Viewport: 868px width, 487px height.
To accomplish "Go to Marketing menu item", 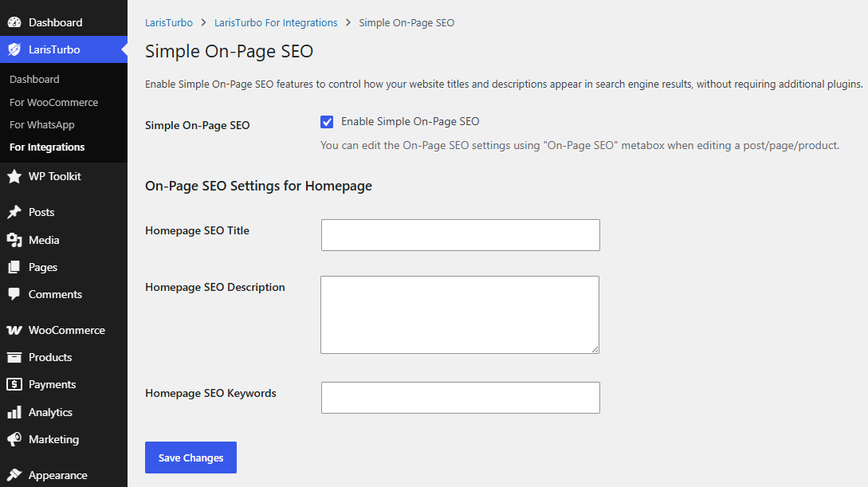I will coord(64,439).
